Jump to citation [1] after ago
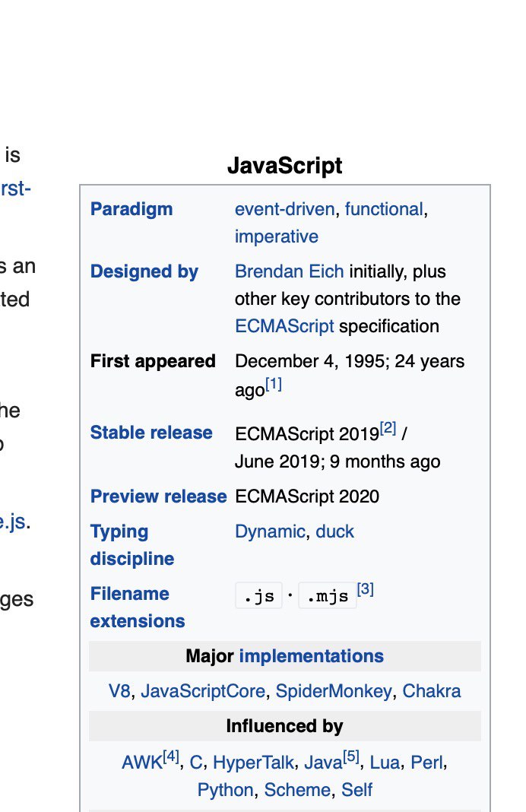The image size is (526, 812). click(x=274, y=384)
